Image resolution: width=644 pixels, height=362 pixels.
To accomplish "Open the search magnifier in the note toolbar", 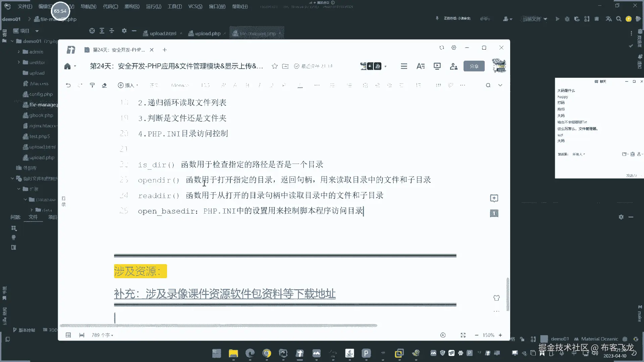I will [488, 85].
